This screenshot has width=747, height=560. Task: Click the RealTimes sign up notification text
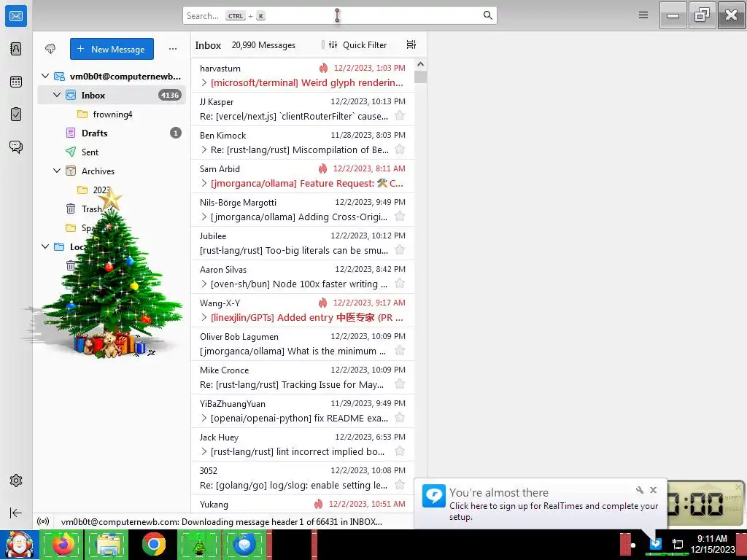[x=554, y=511]
